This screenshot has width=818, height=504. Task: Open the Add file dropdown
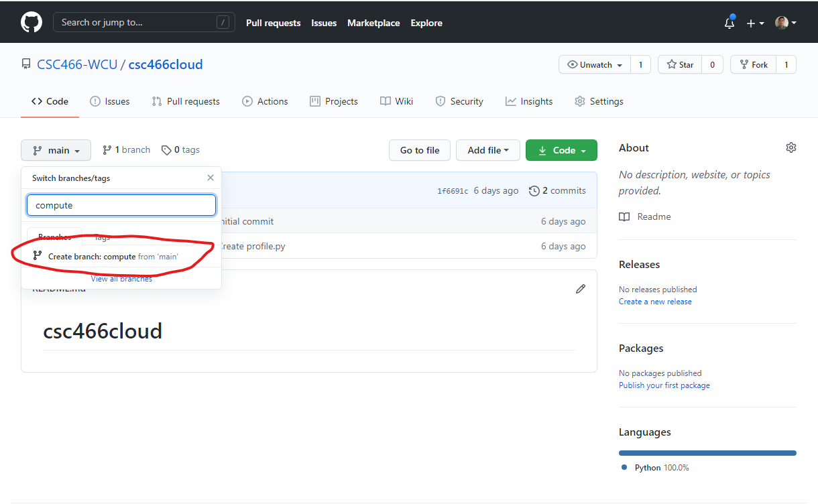(x=487, y=150)
